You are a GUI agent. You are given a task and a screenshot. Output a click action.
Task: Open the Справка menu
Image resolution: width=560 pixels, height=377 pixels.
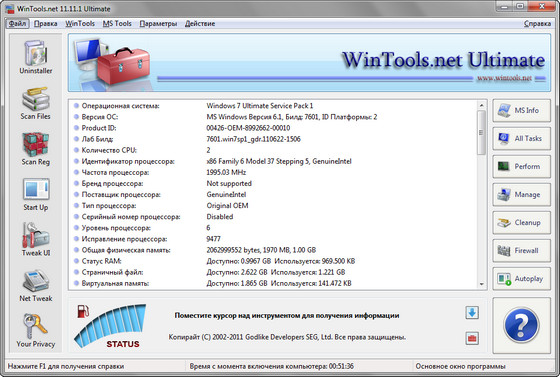[x=537, y=24]
